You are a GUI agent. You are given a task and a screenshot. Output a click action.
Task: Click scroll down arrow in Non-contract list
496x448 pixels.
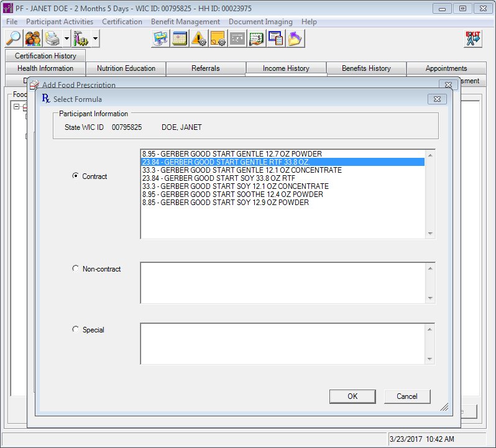point(430,298)
